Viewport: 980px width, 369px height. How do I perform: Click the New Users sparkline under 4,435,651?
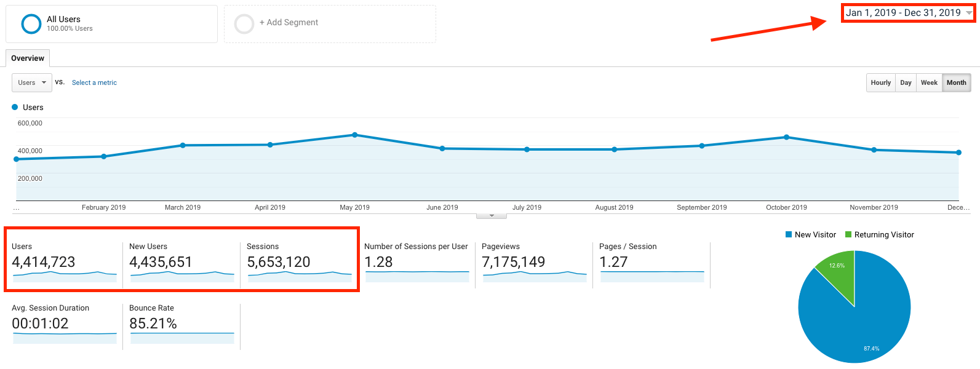coord(182,276)
